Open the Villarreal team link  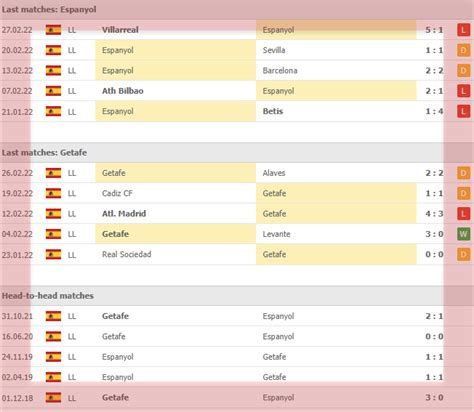click(x=120, y=30)
